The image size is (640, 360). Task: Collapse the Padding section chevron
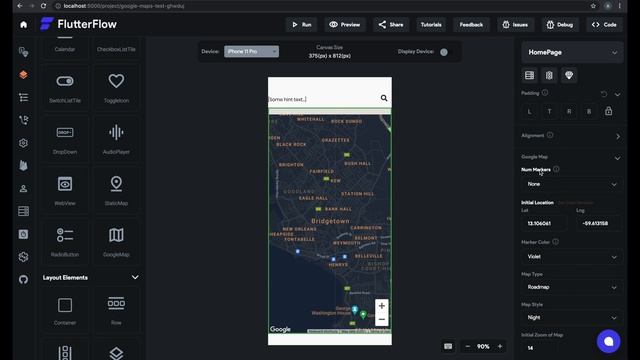click(x=618, y=94)
